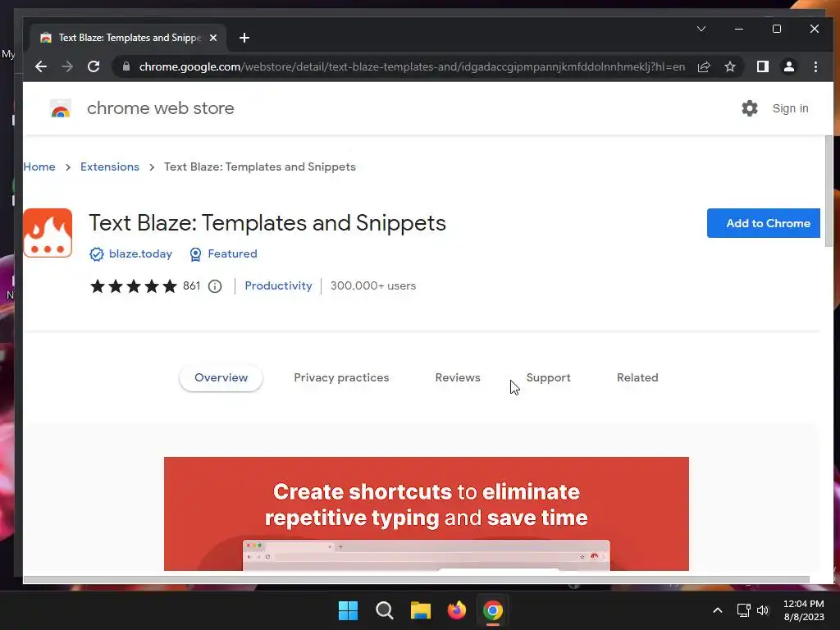Click the Sign in link
The image size is (840, 630).
click(x=790, y=108)
